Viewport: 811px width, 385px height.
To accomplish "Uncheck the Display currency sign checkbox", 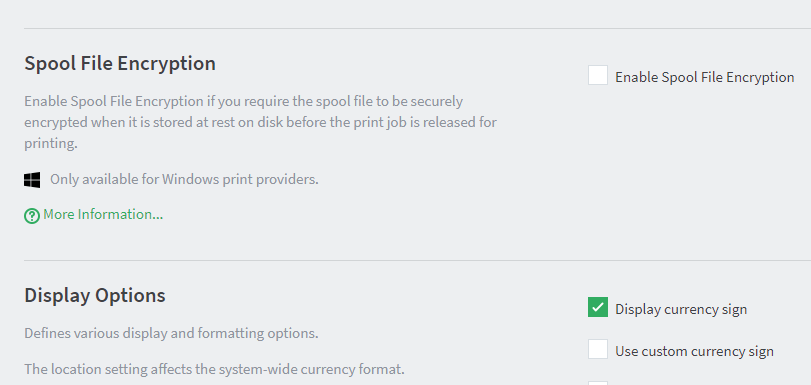I will tap(598, 307).
